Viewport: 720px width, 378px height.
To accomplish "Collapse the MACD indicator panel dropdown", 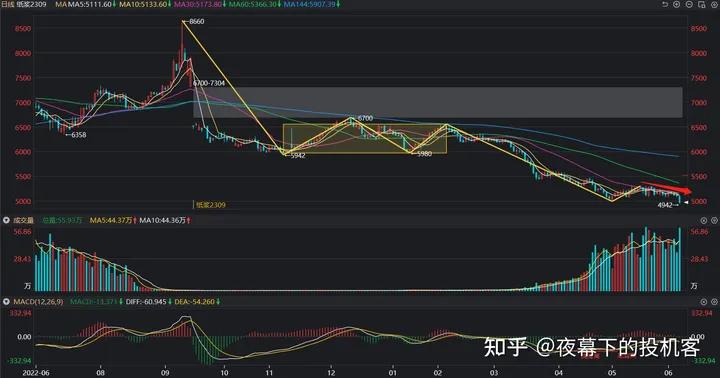I will (x=6, y=302).
